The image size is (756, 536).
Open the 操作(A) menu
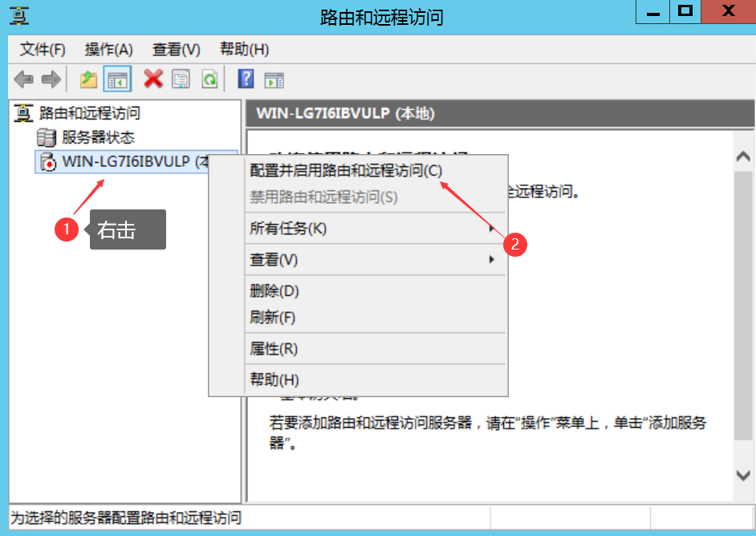point(109,49)
